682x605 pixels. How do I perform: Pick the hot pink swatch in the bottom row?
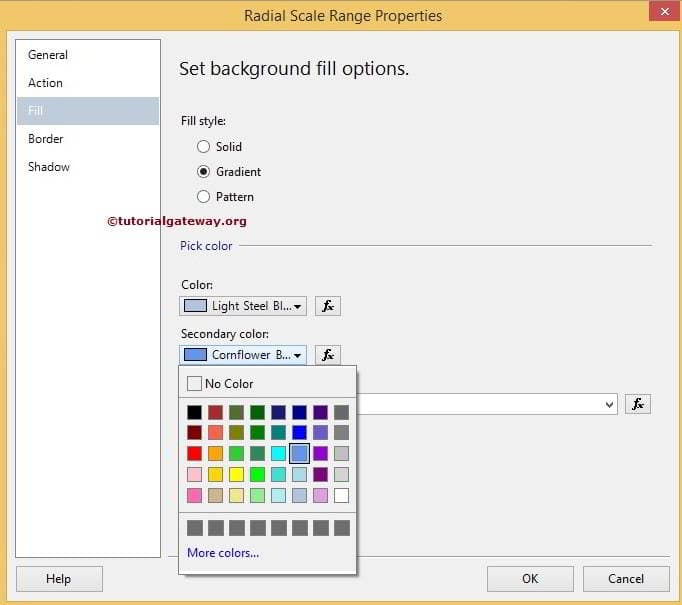pyautogui.click(x=194, y=495)
